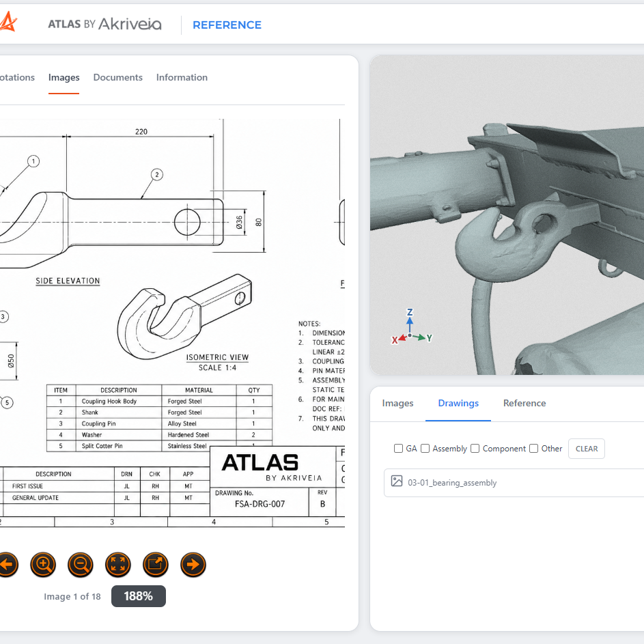Switch to the Images tab in left panel

(x=64, y=78)
